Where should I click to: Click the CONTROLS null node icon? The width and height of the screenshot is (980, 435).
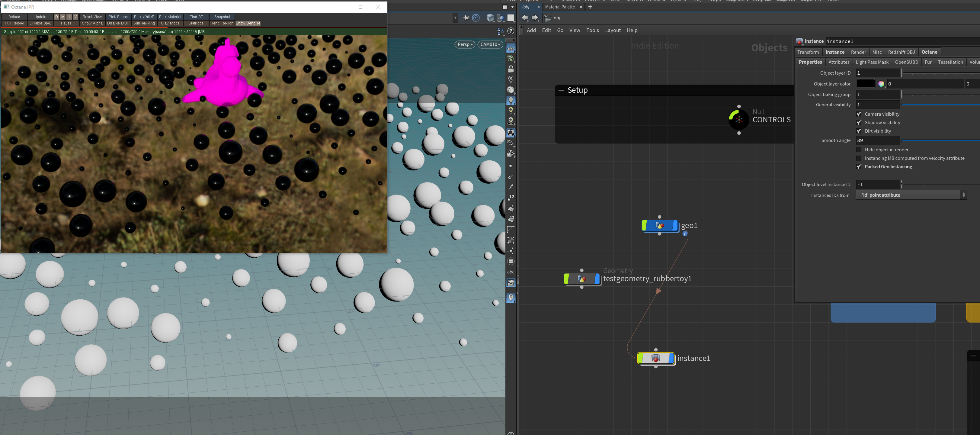coord(738,120)
